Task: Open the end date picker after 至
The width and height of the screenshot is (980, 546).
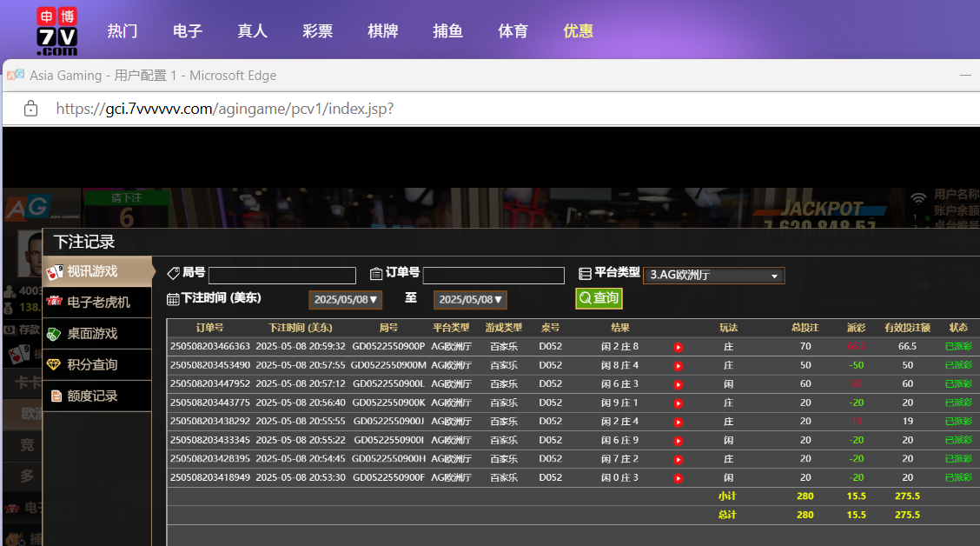Action: tap(470, 300)
